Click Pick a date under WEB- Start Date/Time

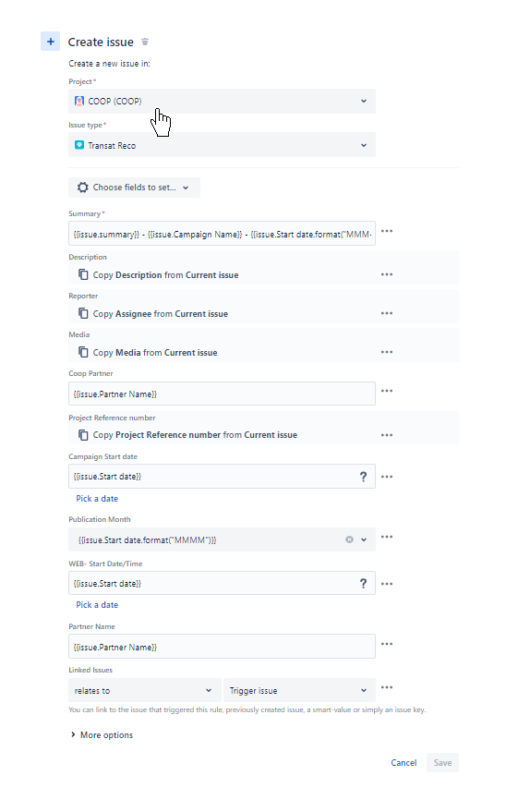pyautogui.click(x=97, y=605)
